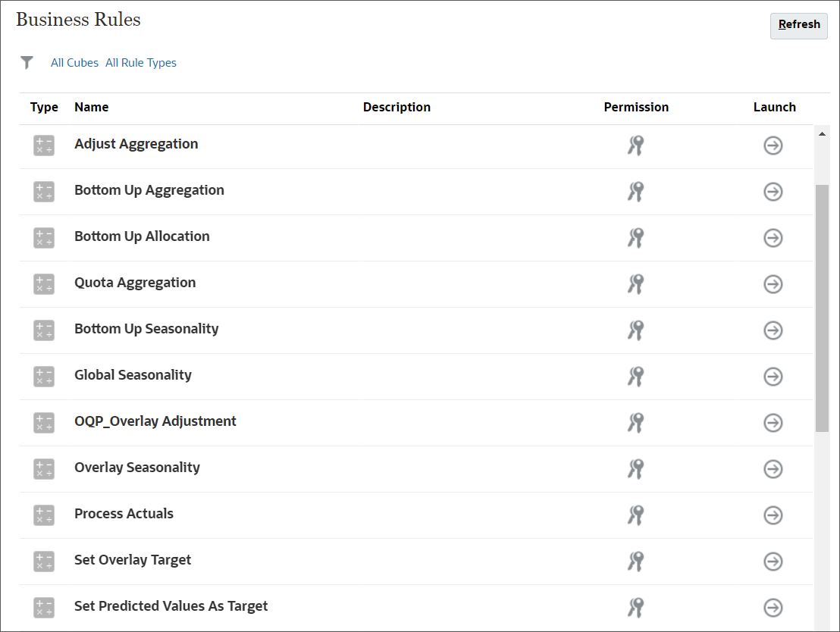
Task: Click the Permission column header
Action: point(636,107)
